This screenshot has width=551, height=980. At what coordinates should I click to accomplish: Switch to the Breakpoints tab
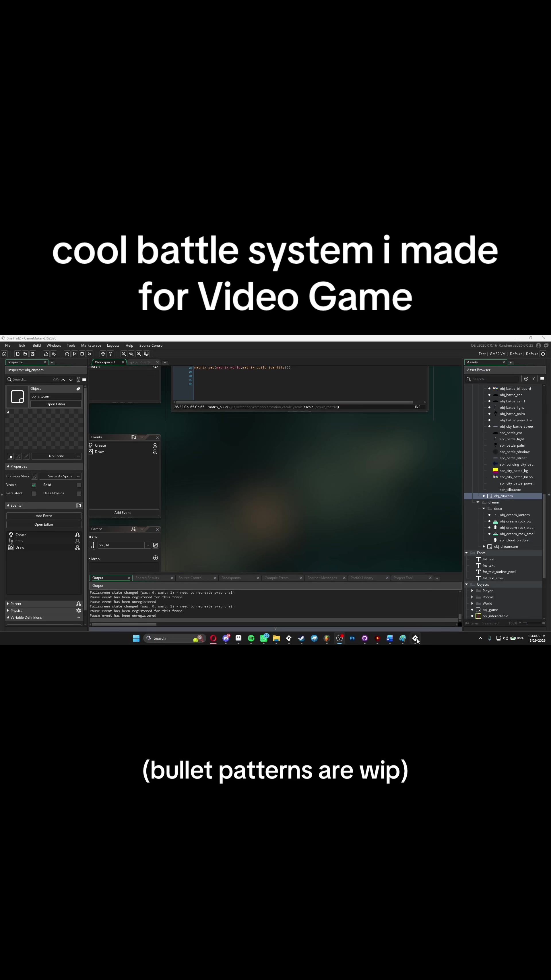point(231,578)
